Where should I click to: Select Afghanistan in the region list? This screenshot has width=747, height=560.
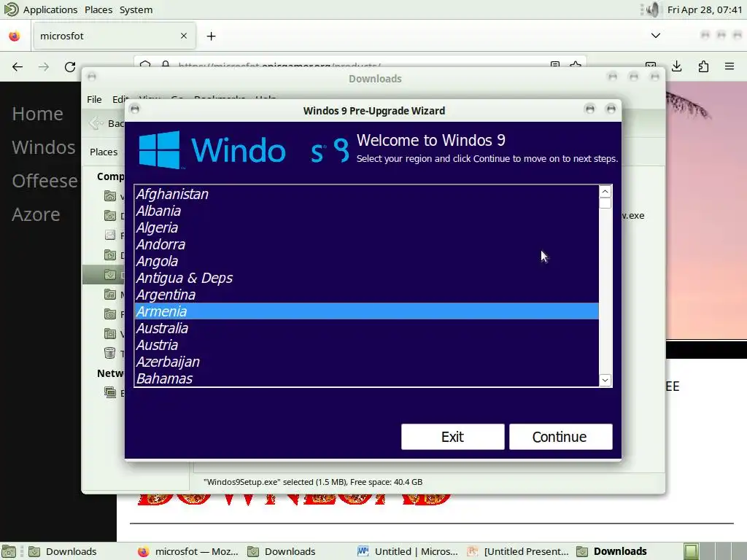pos(366,194)
